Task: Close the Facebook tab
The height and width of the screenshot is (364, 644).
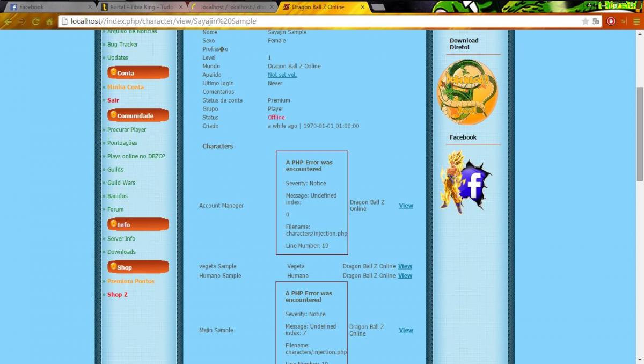Action: pyautogui.click(x=90, y=8)
